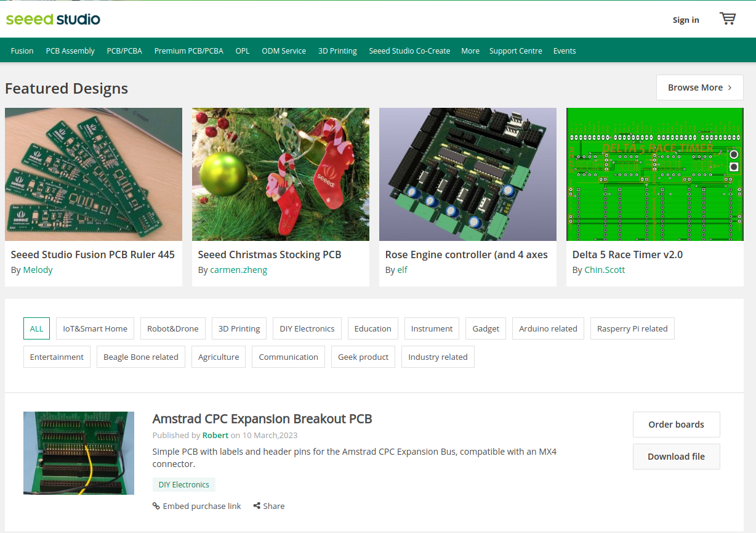The height and width of the screenshot is (533, 756).
Task: Sign in to the account
Action: tap(686, 20)
